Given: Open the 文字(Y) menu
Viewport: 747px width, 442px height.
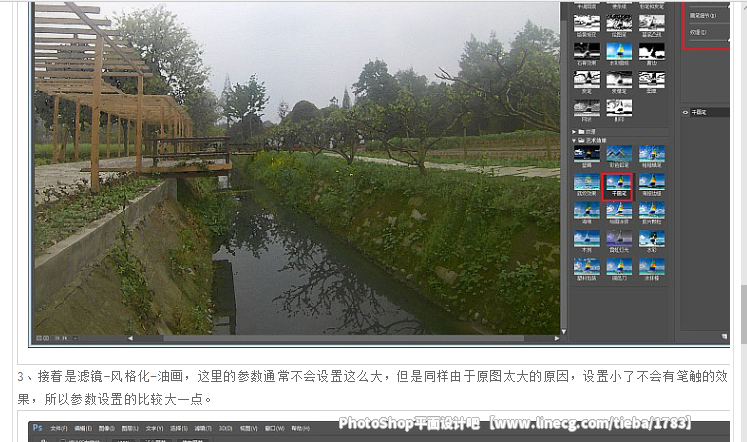Looking at the screenshot, I should [x=154, y=428].
